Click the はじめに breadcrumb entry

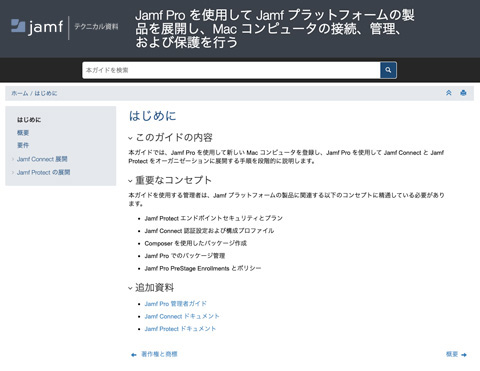tap(46, 93)
